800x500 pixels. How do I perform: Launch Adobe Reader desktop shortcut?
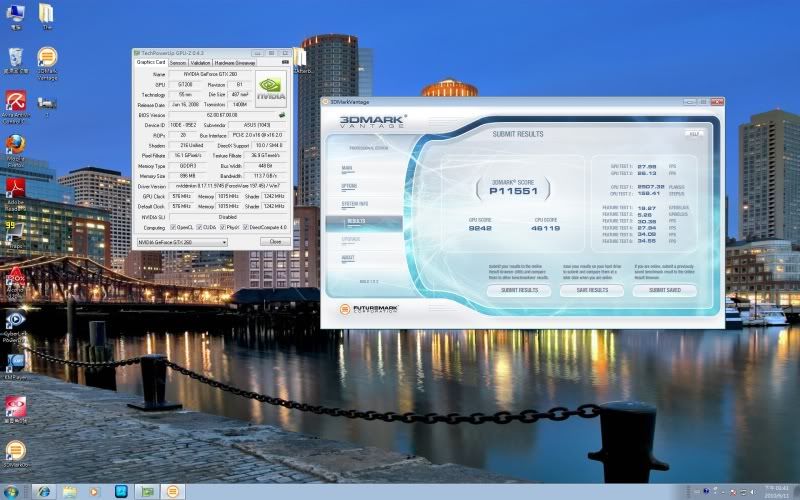click(x=16, y=195)
